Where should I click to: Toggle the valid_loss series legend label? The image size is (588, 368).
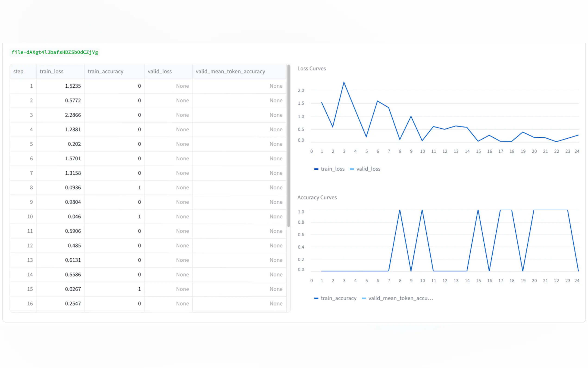coord(368,169)
